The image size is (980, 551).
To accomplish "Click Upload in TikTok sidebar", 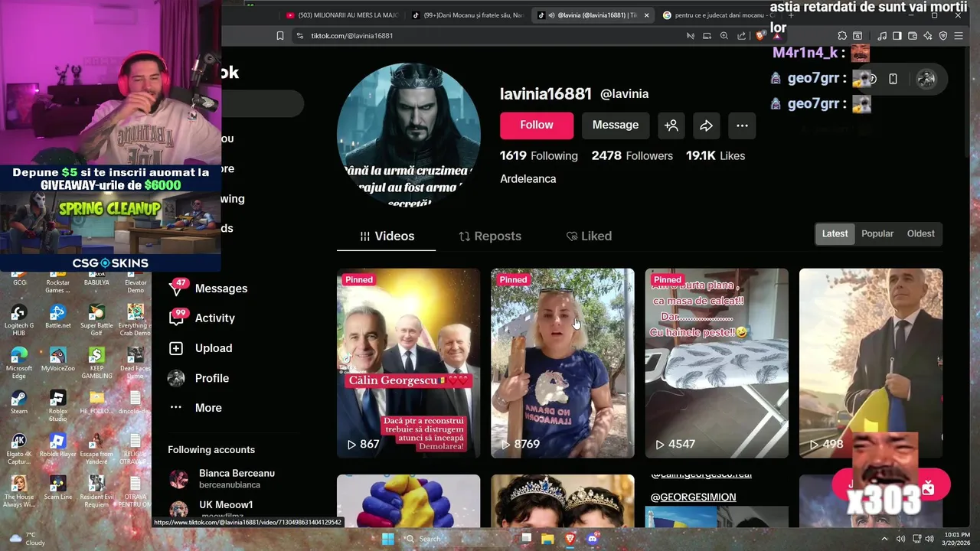I will (x=201, y=347).
